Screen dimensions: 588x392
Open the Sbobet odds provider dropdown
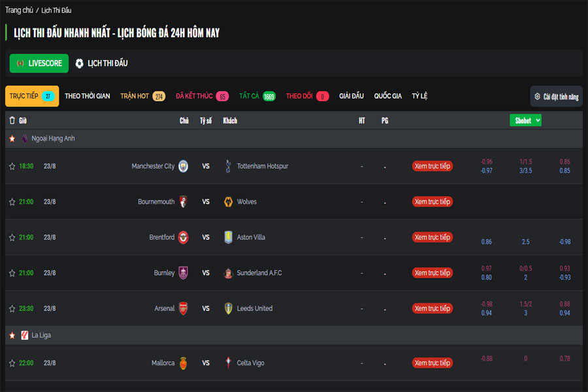tap(526, 120)
